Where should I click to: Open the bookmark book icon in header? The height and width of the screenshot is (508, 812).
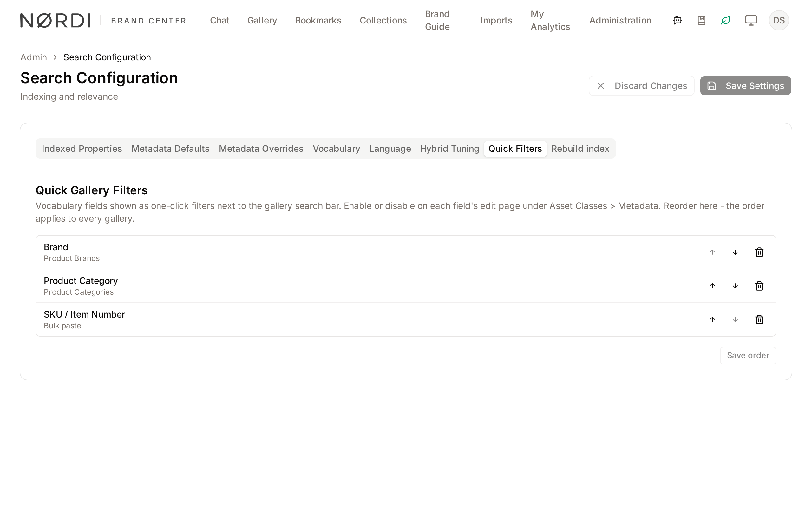click(701, 20)
